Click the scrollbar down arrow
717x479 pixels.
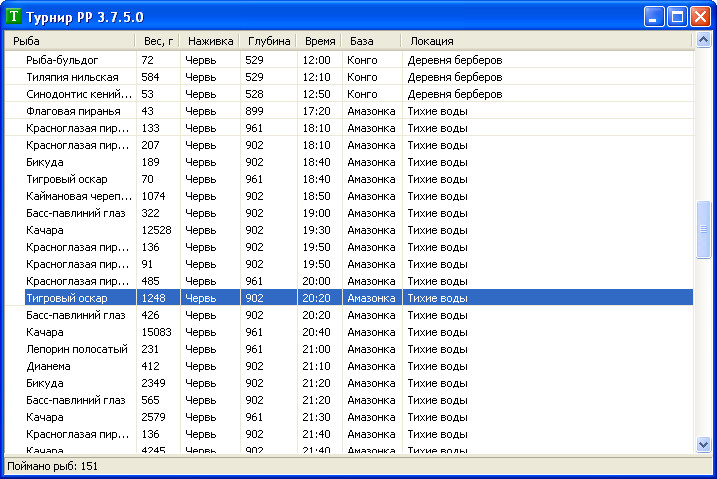click(703, 444)
